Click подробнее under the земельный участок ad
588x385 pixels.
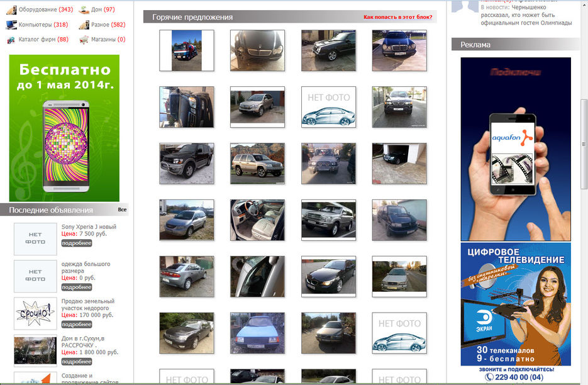77,324
